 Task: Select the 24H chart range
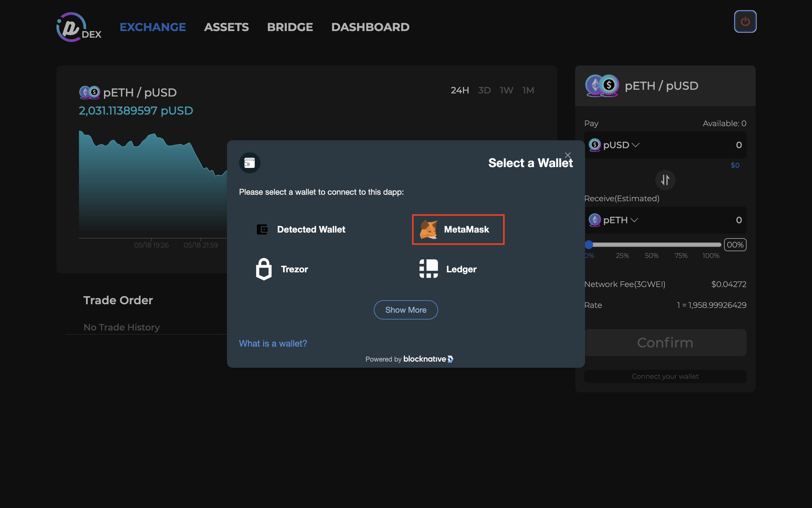pyautogui.click(x=460, y=90)
